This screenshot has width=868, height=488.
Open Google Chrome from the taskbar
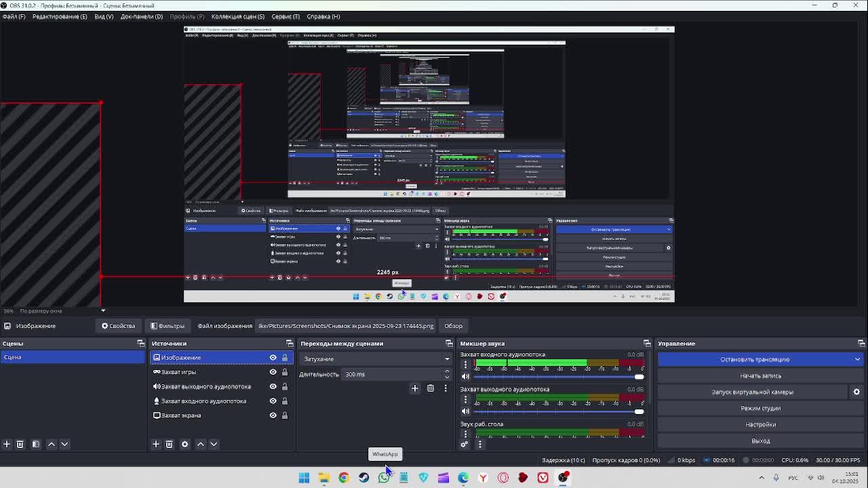point(344,478)
